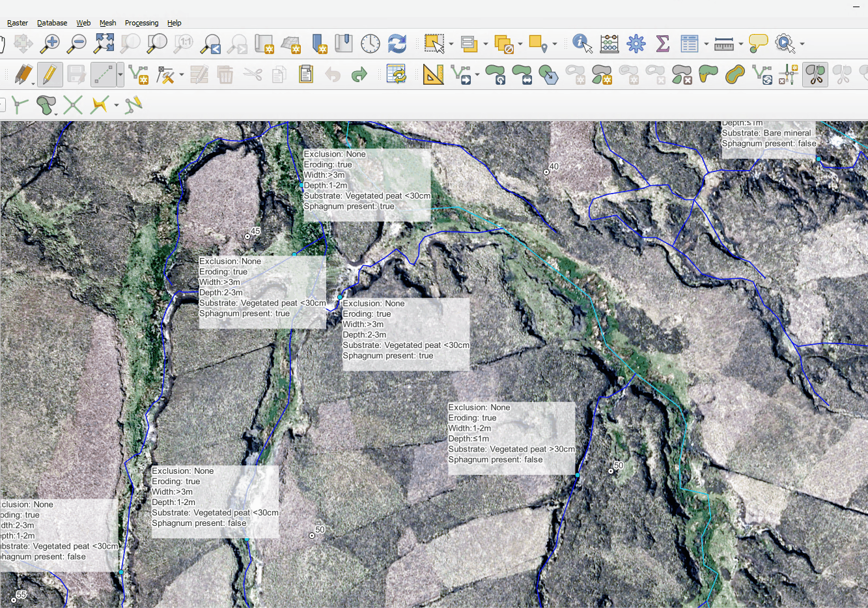Toggle the Split Features scissors tool
The height and width of the screenshot is (608, 868).
click(815, 75)
